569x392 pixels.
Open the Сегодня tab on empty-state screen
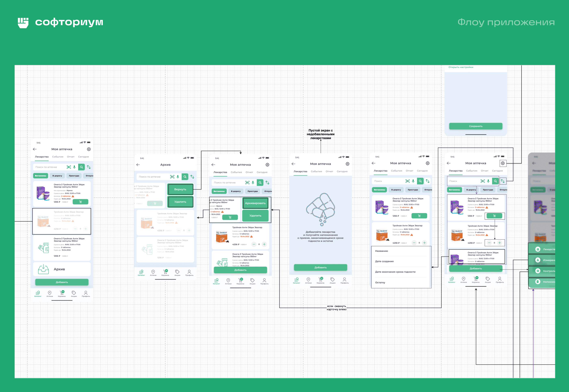click(x=342, y=171)
